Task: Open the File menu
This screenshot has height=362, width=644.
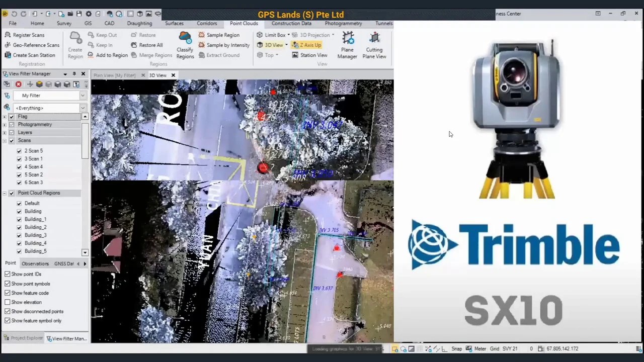Action: coord(13,24)
